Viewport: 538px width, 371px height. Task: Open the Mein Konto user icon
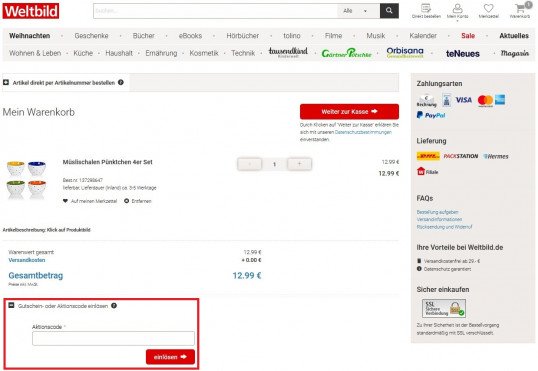pos(457,8)
